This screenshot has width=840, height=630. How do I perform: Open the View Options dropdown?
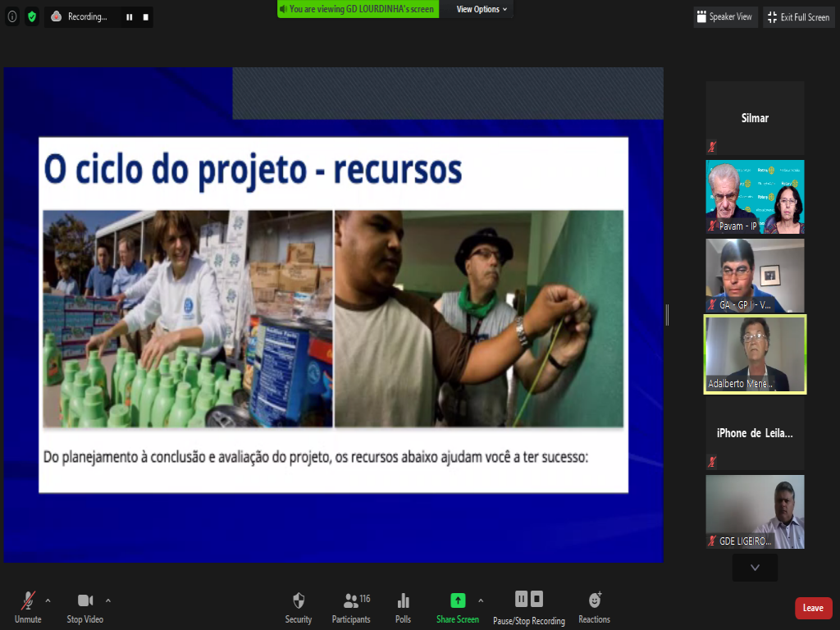[x=482, y=10]
